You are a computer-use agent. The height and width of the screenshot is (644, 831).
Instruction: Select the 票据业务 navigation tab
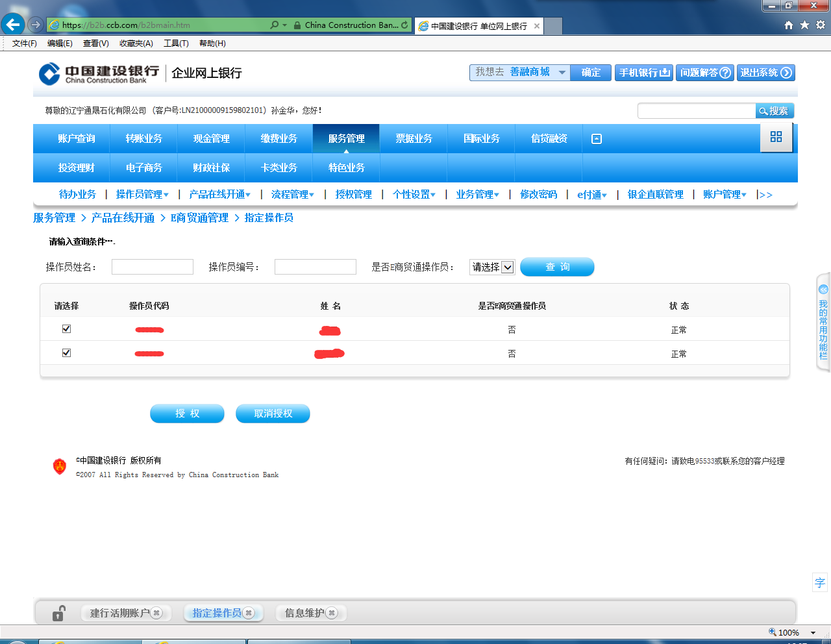click(x=414, y=139)
